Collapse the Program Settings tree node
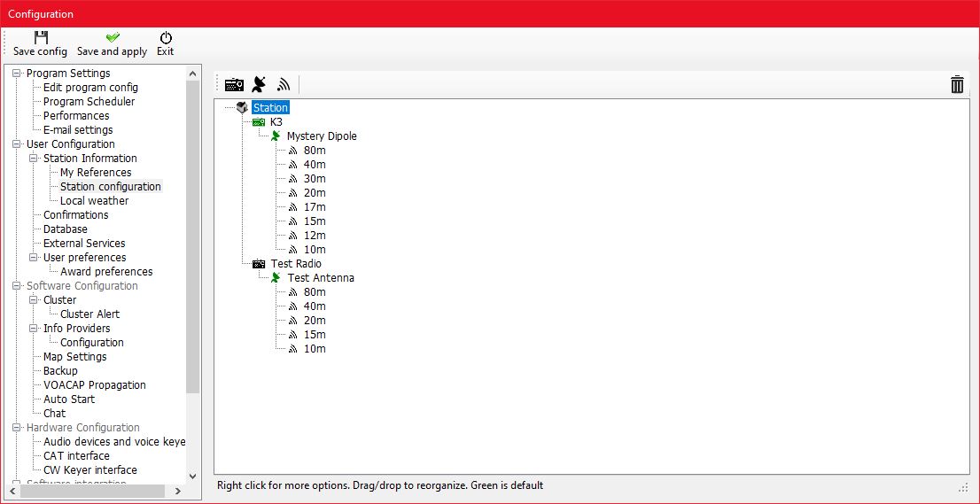The height and width of the screenshot is (504, 980). (x=16, y=73)
